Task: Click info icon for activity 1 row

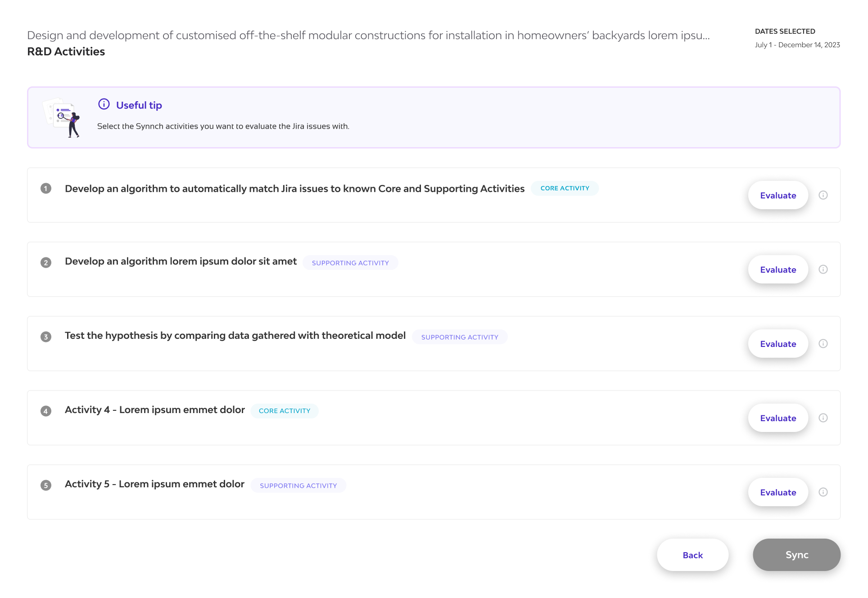Action: [823, 195]
